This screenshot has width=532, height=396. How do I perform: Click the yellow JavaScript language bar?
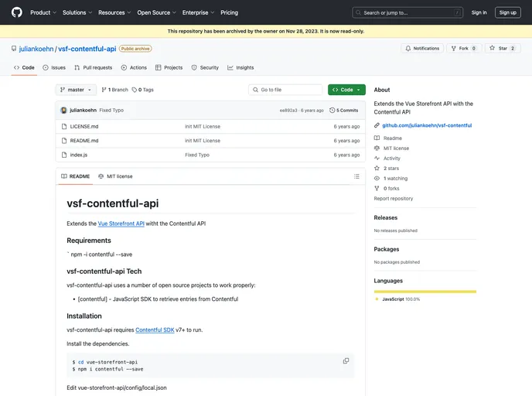click(425, 292)
